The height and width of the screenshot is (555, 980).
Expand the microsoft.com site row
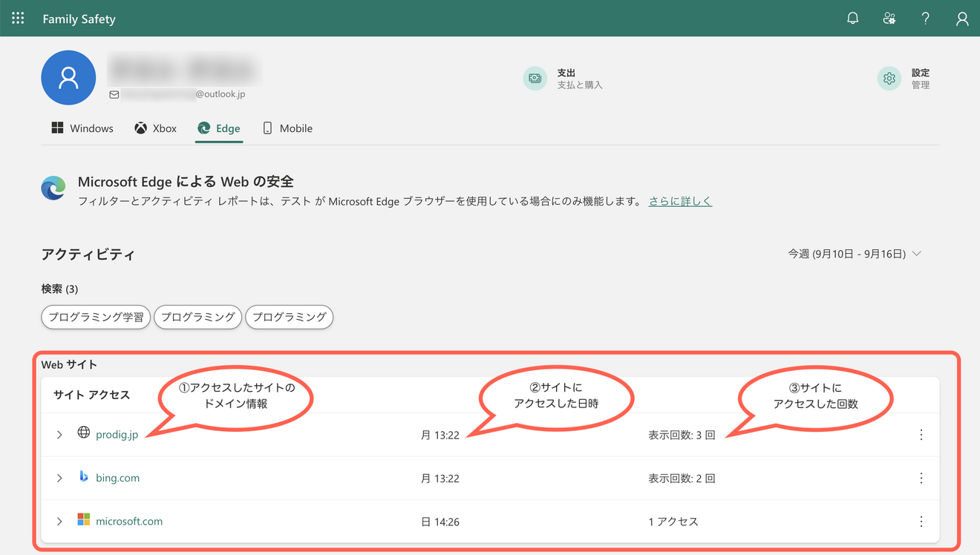click(x=59, y=522)
